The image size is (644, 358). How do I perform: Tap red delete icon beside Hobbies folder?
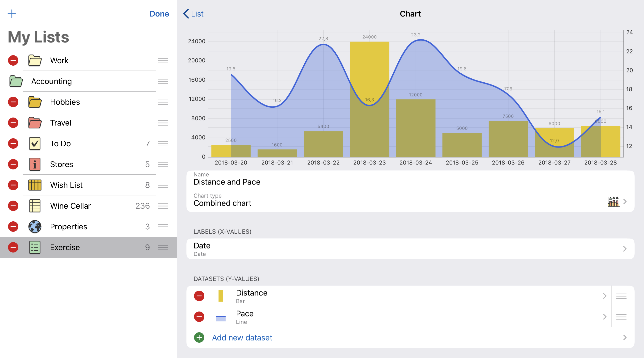(x=13, y=102)
